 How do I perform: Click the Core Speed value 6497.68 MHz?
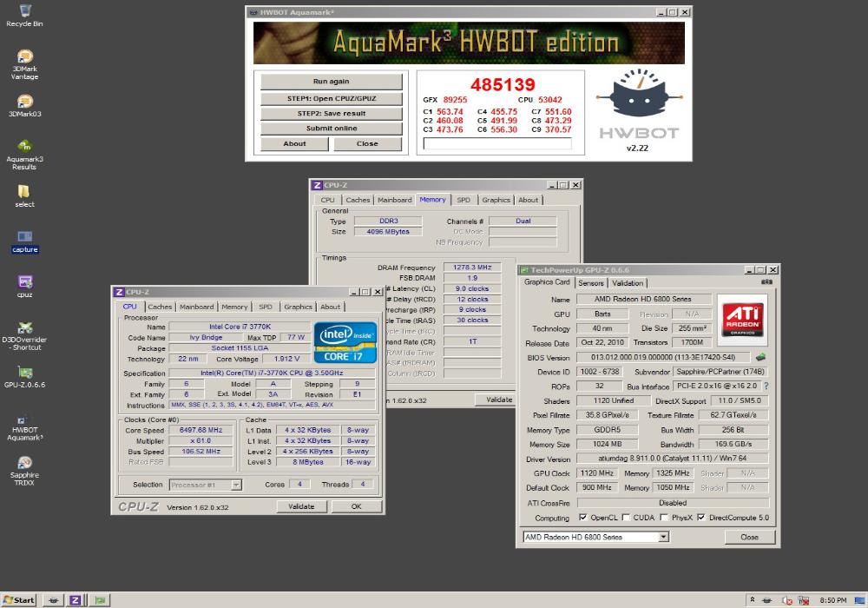201,430
